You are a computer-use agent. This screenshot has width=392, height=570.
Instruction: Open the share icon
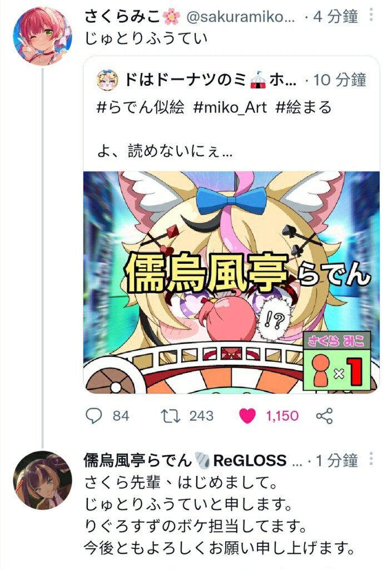pyautogui.click(x=324, y=416)
